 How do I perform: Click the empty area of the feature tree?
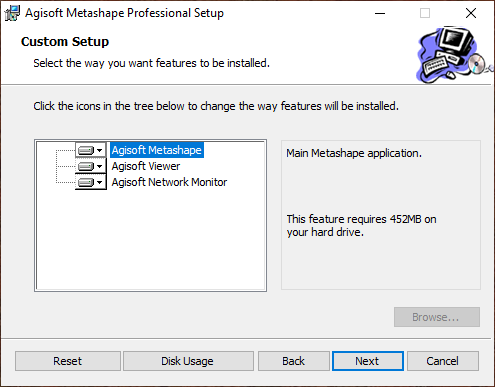coord(150,240)
